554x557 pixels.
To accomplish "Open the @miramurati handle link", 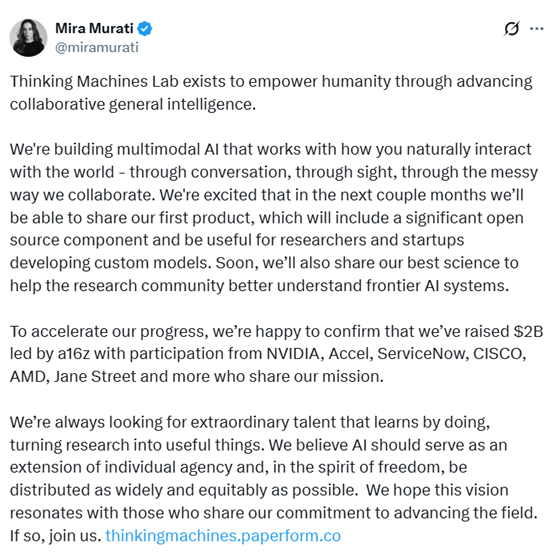I will click(x=97, y=47).
